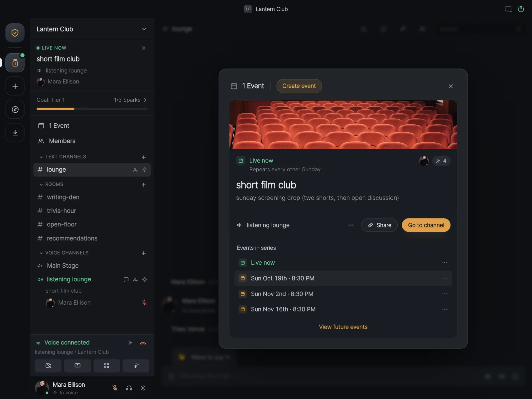Viewport: 532px width, 399px height.
Task: Open the short film club live event title in sidebar
Action: (x=58, y=59)
